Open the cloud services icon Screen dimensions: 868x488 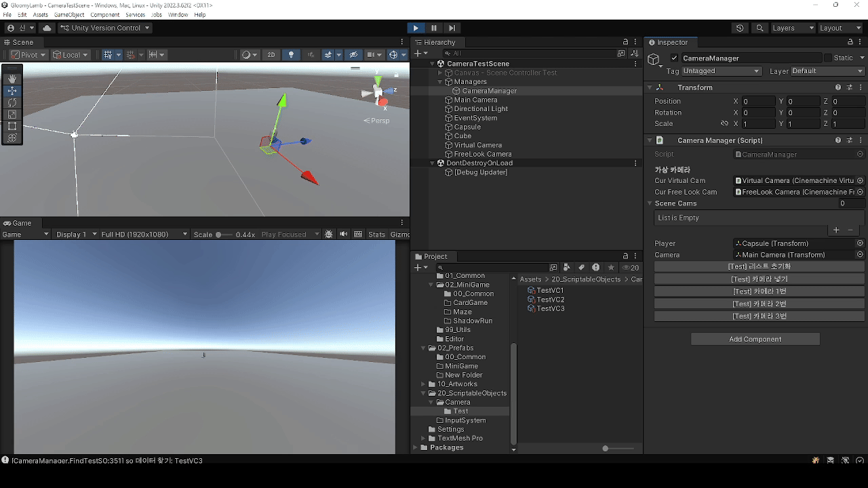(47, 28)
